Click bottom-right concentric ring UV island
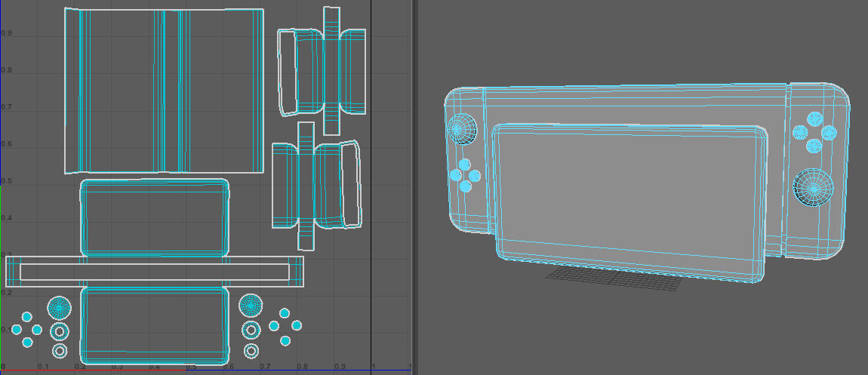The width and height of the screenshot is (868, 375). 251,351
